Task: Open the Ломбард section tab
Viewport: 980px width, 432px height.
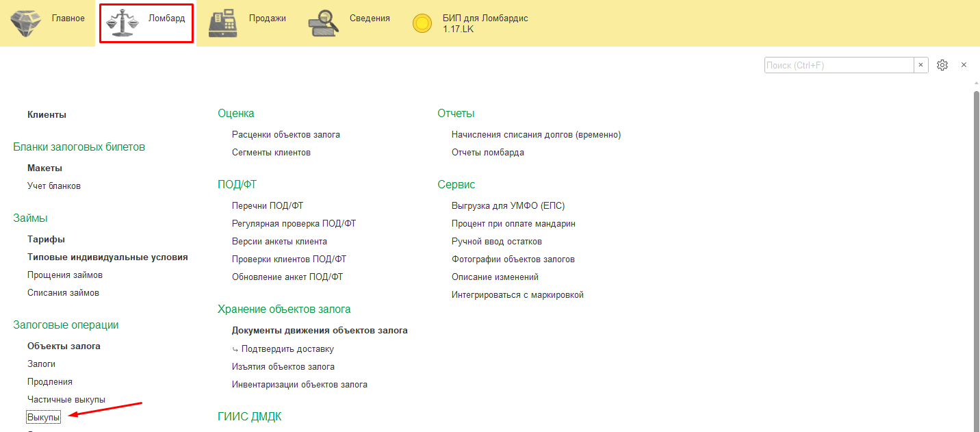Action: (145, 23)
